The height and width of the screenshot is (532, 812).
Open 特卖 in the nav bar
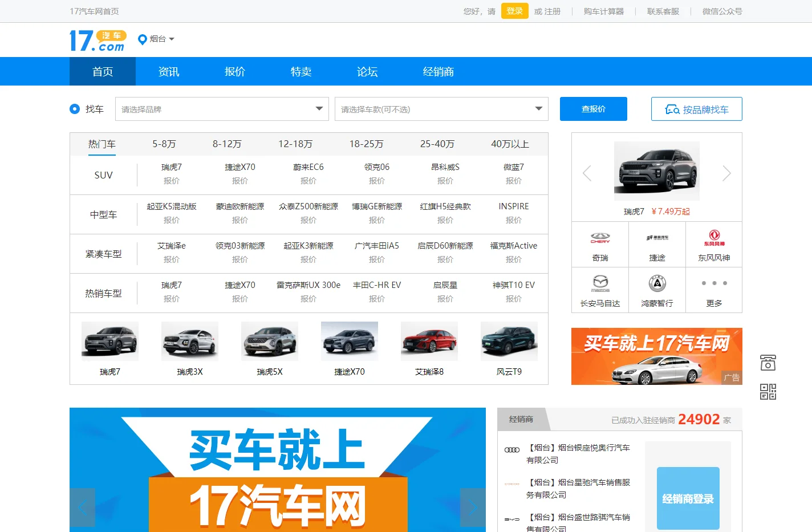coord(301,71)
